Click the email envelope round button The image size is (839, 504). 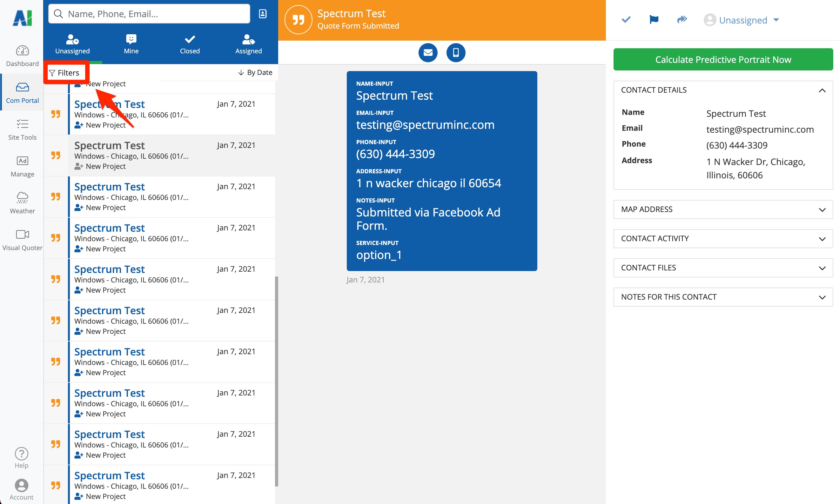coord(428,53)
